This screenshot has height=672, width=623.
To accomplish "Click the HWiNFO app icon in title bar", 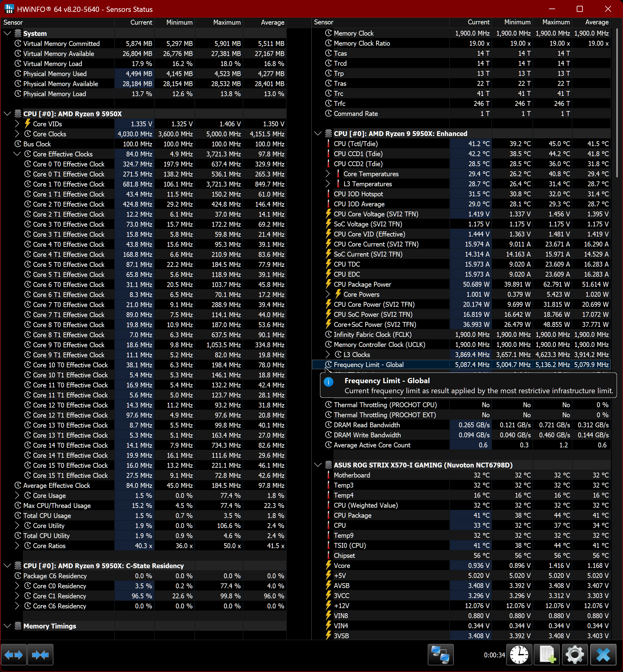I will tap(9, 9).
